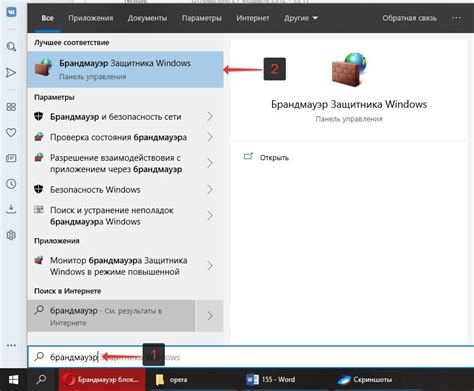This screenshot has height=391, width=474.
Task: Switch to the Интернет tab
Action: (x=253, y=18)
